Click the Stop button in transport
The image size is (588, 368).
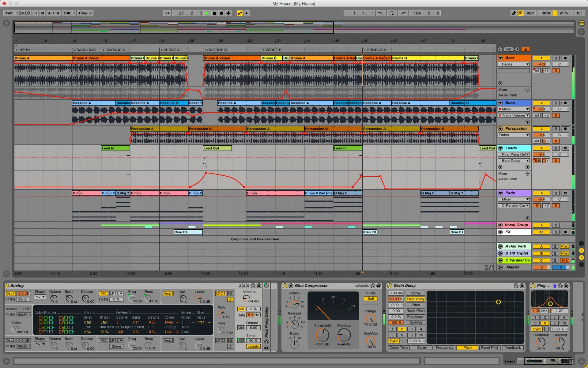214,13
